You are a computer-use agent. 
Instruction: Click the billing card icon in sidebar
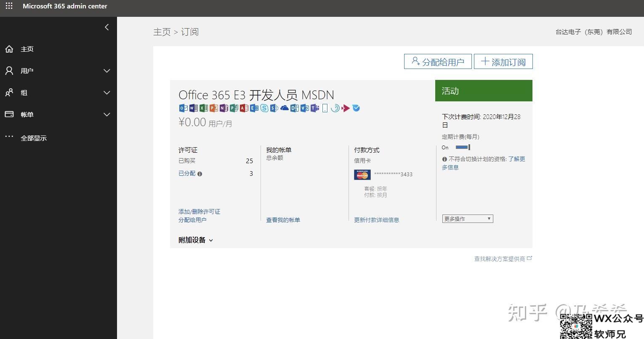[x=9, y=114]
